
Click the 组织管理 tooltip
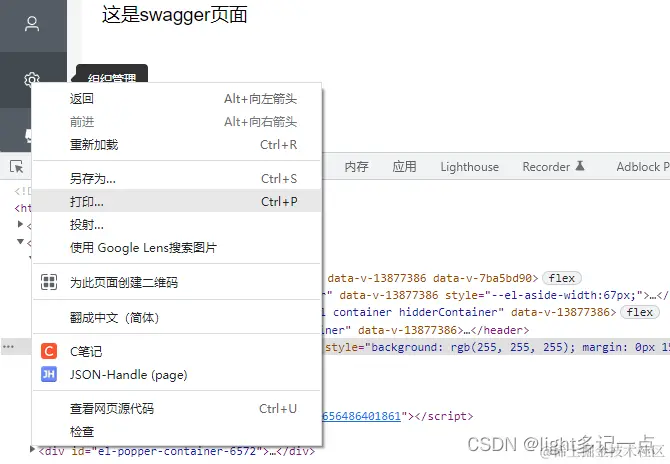(112, 74)
